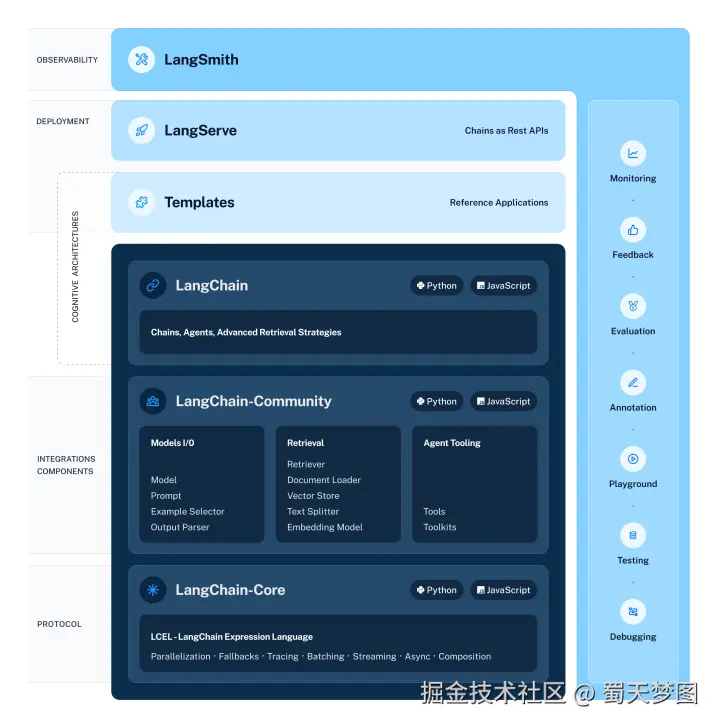The width and height of the screenshot is (720, 728).
Task: Click the Testing database icon
Action: click(x=633, y=535)
